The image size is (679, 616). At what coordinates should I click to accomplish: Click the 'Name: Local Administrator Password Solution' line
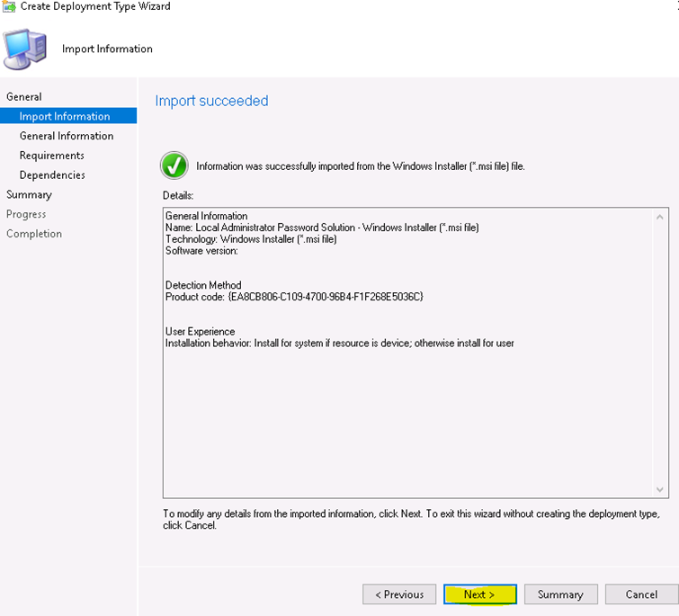tap(322, 228)
